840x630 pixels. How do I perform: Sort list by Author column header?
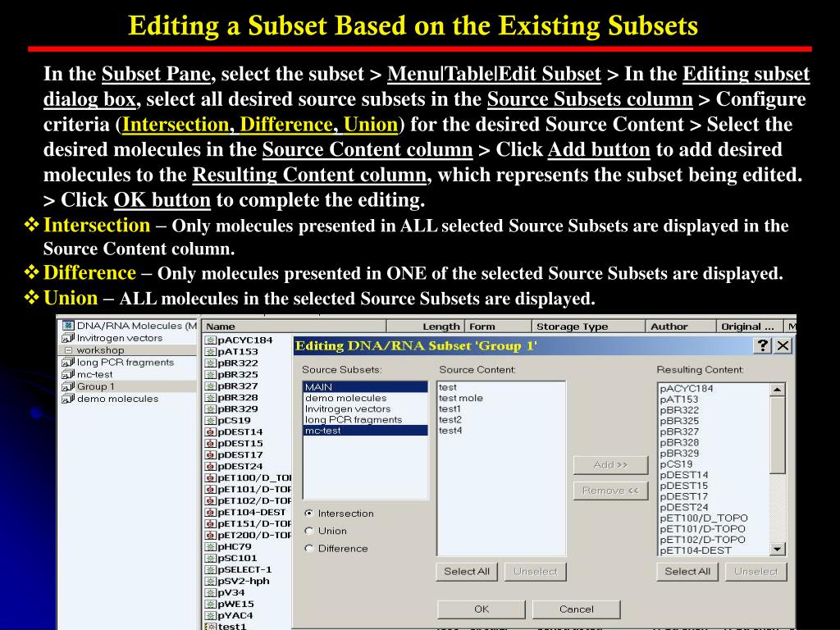pos(669,326)
